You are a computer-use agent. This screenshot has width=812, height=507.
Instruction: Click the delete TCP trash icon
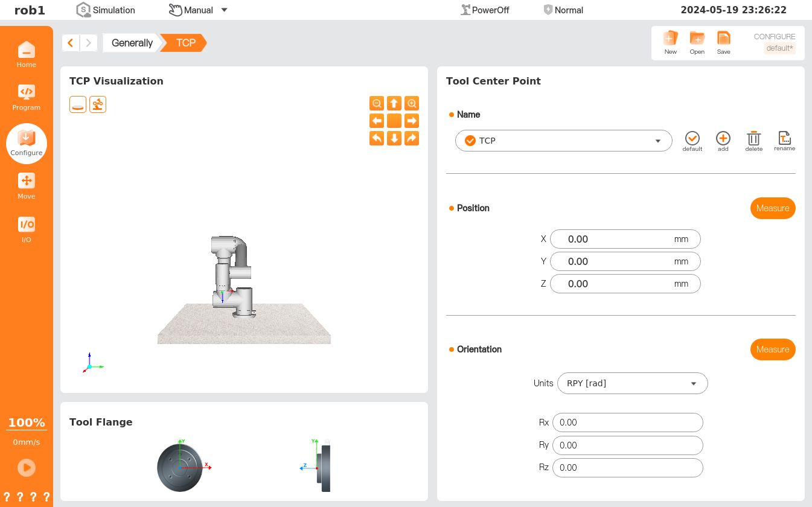coord(753,139)
